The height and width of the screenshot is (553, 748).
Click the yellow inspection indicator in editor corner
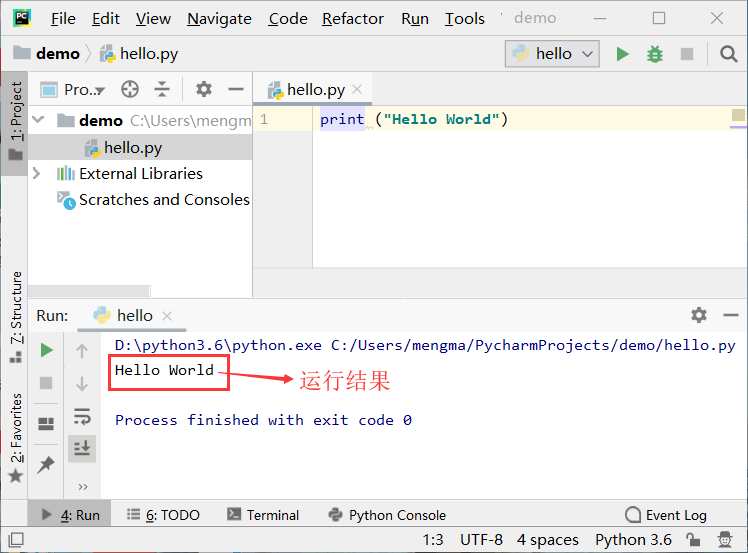point(738,115)
